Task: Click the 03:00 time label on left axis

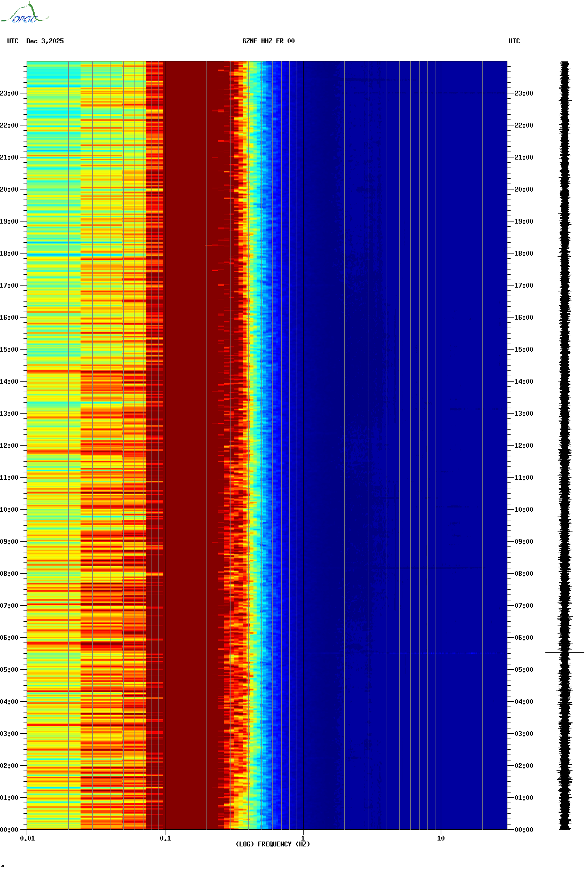Action: coord(9,734)
